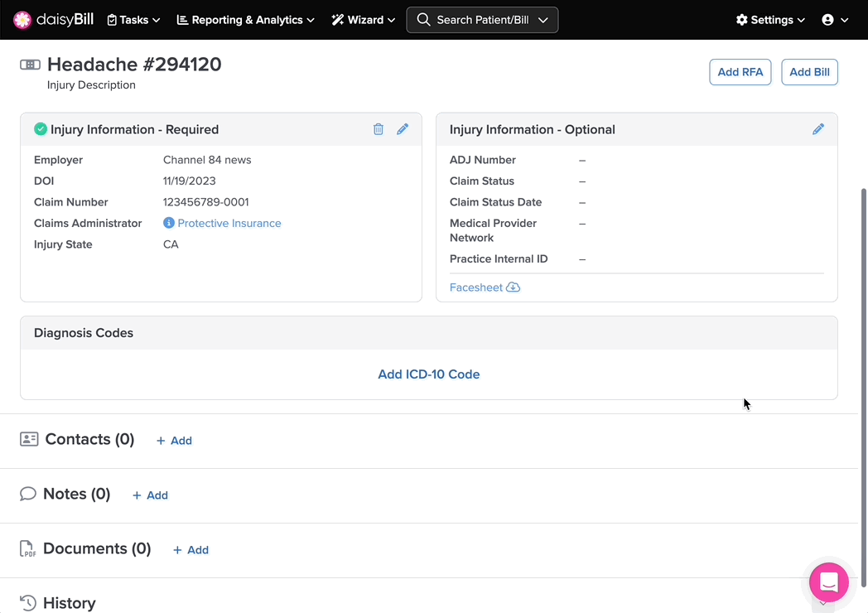Image resolution: width=868 pixels, height=613 pixels.
Task: Open Protective Insurance claims administrator link
Action: point(229,223)
